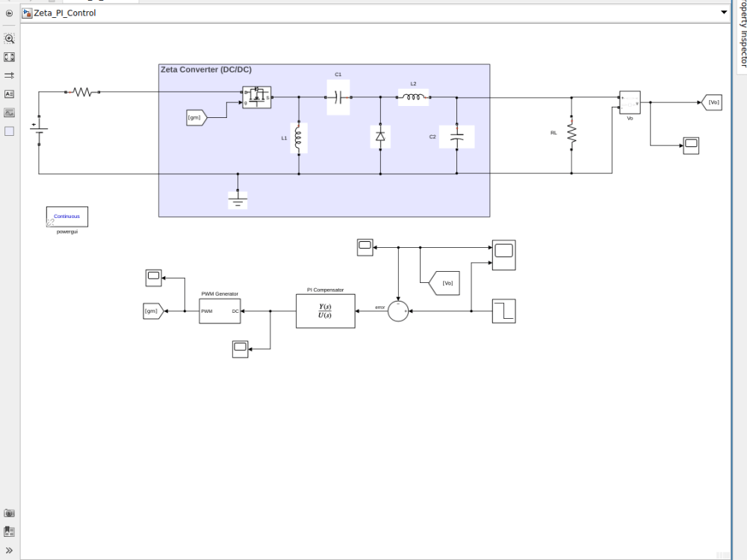Screen dimensions: 747x560
Task: Select the Zoom tool in the left palette
Action: 9,38
